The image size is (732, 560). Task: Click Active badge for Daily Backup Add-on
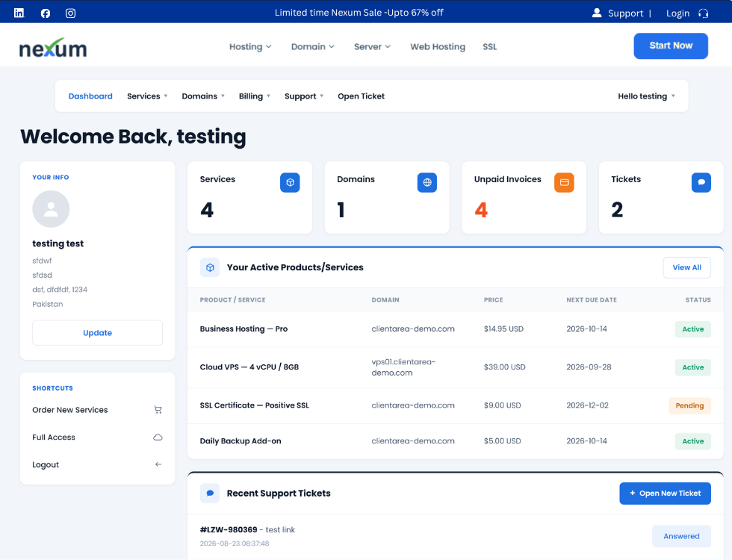click(x=693, y=441)
